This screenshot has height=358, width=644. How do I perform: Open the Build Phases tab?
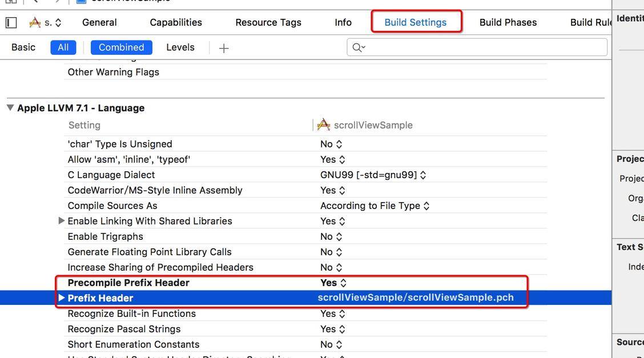click(x=508, y=23)
